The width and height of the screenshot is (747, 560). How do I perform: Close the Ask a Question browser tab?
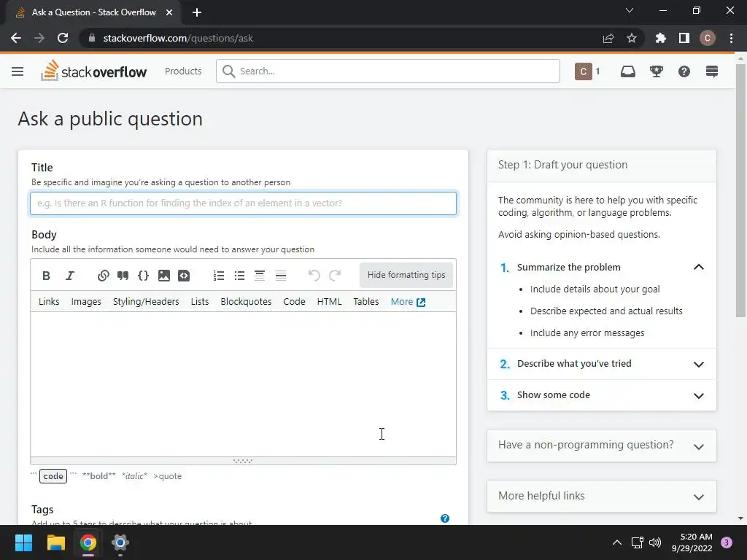(x=169, y=12)
